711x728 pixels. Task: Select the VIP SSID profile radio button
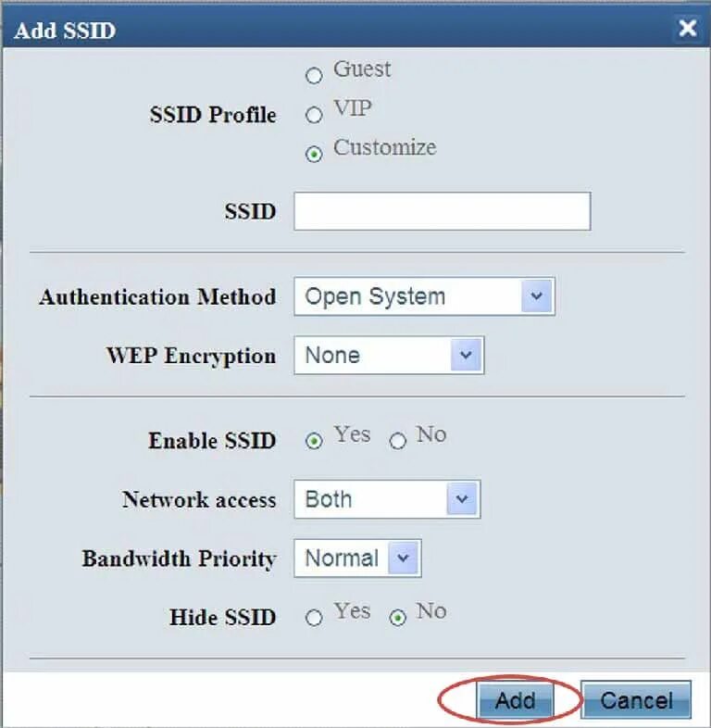click(314, 115)
